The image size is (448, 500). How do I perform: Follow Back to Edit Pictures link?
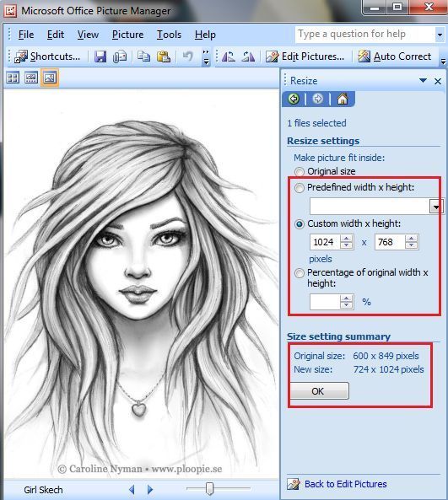346,484
